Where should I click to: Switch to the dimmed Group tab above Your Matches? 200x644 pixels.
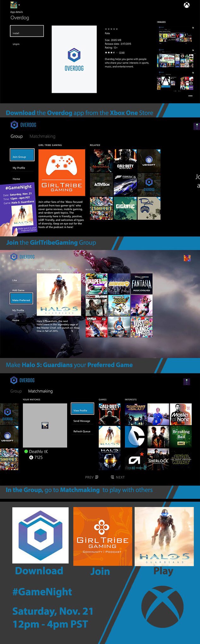click(x=16, y=391)
